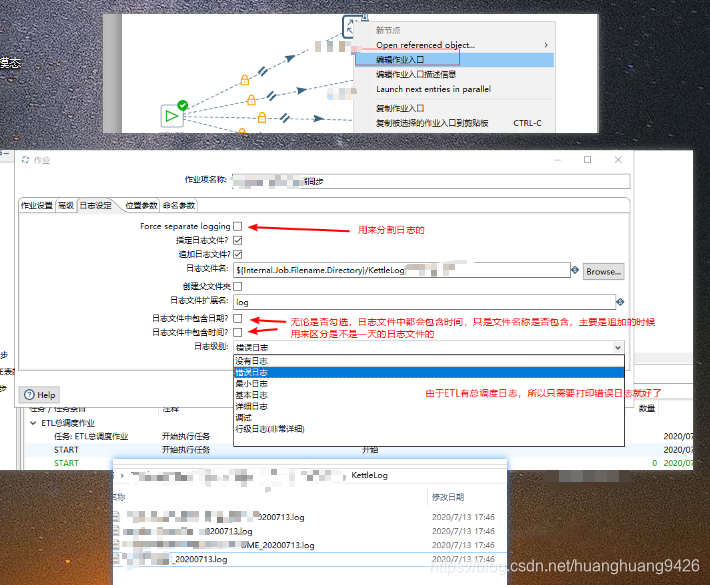Select 基本日志 log level option
Screen dimensions: 710x585
pos(429,395)
